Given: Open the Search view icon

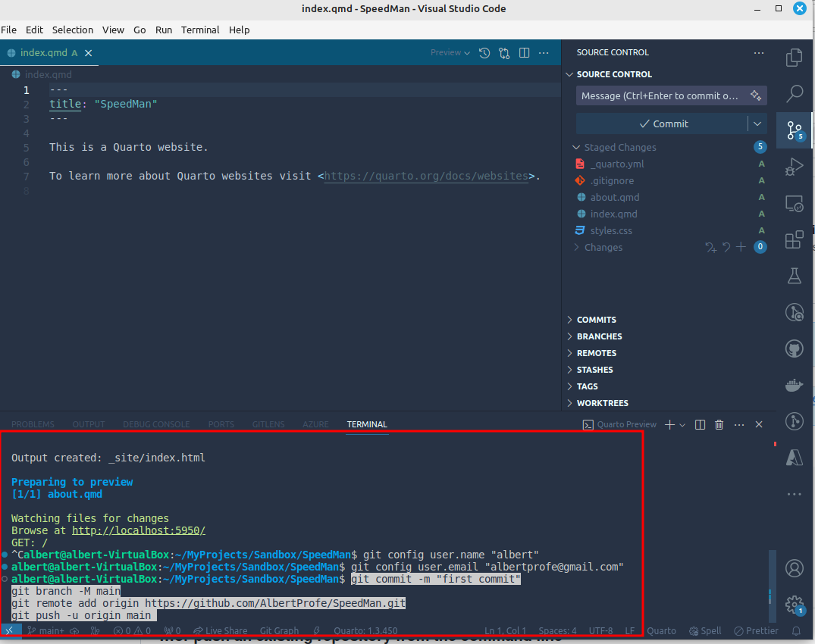Looking at the screenshot, I should [794, 93].
